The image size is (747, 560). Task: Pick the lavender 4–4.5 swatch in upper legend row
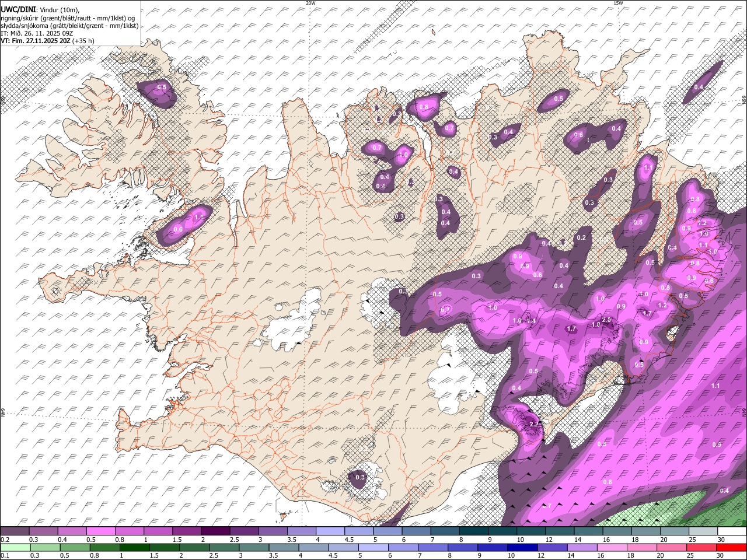[x=330, y=531]
